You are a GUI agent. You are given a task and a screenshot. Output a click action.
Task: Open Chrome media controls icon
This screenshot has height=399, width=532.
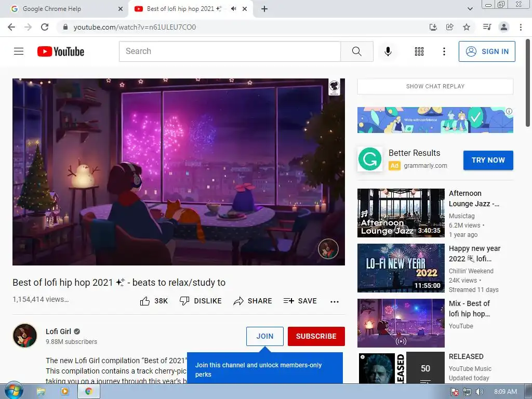(x=487, y=27)
